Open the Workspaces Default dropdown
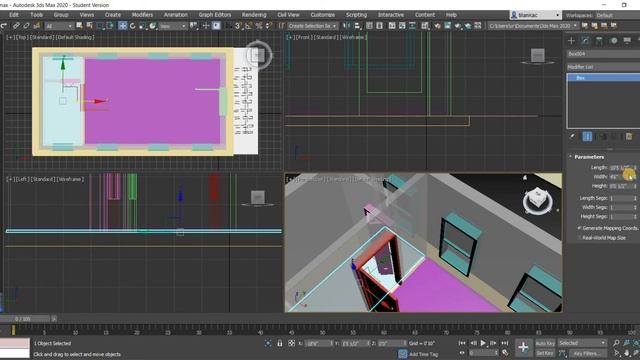The image size is (640, 360). coord(617,15)
